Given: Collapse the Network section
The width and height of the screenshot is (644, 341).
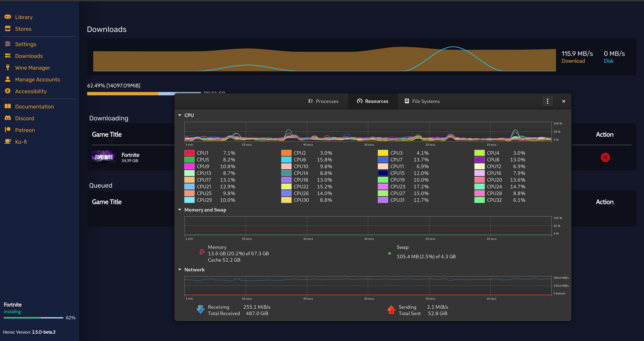Looking at the screenshot, I should click(180, 270).
